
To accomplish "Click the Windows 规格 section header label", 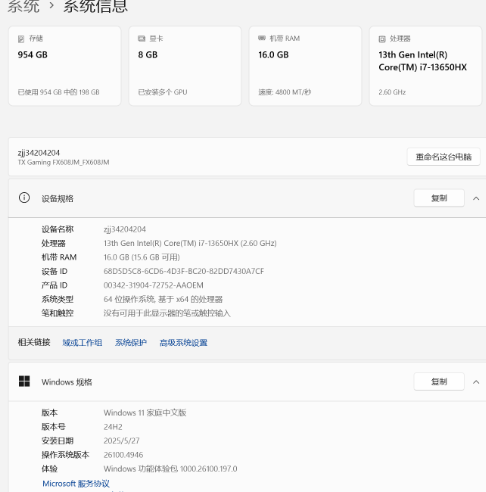I will coord(67,382).
